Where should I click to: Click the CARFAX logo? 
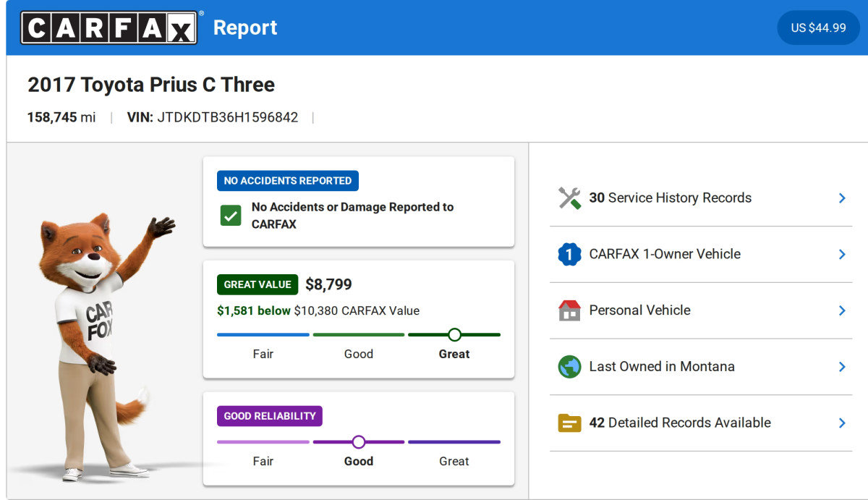pyautogui.click(x=109, y=27)
